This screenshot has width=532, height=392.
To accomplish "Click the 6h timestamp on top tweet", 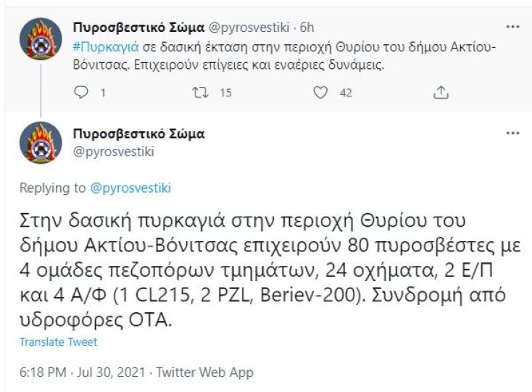I will click(307, 28).
